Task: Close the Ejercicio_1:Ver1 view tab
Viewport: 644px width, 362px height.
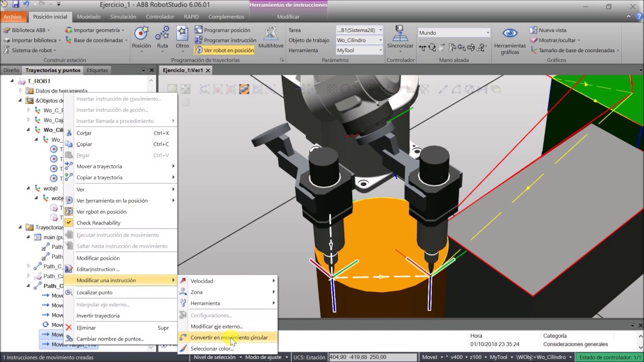Action: click(208, 70)
